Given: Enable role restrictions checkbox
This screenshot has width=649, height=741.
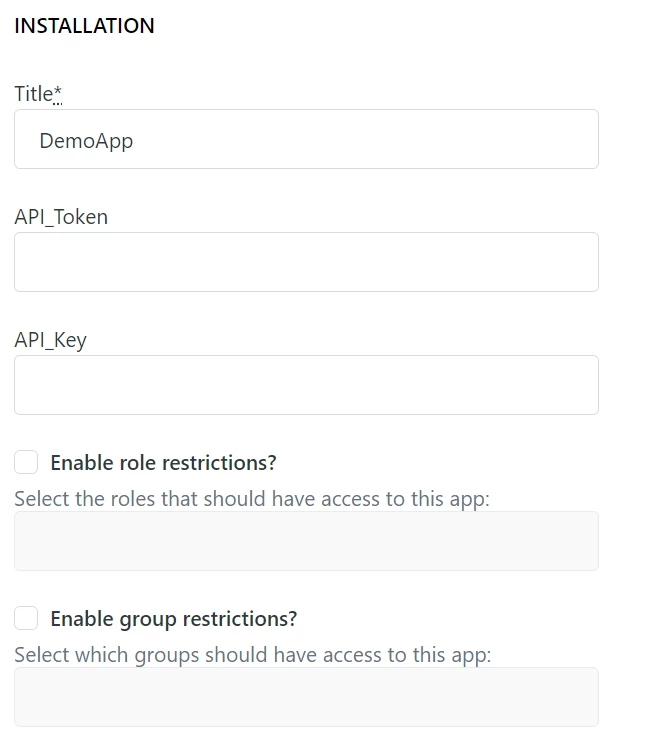Looking at the screenshot, I should [x=27, y=463].
